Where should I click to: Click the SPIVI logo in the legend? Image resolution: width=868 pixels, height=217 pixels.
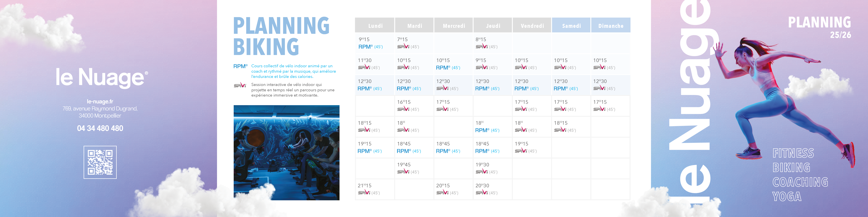(240, 85)
